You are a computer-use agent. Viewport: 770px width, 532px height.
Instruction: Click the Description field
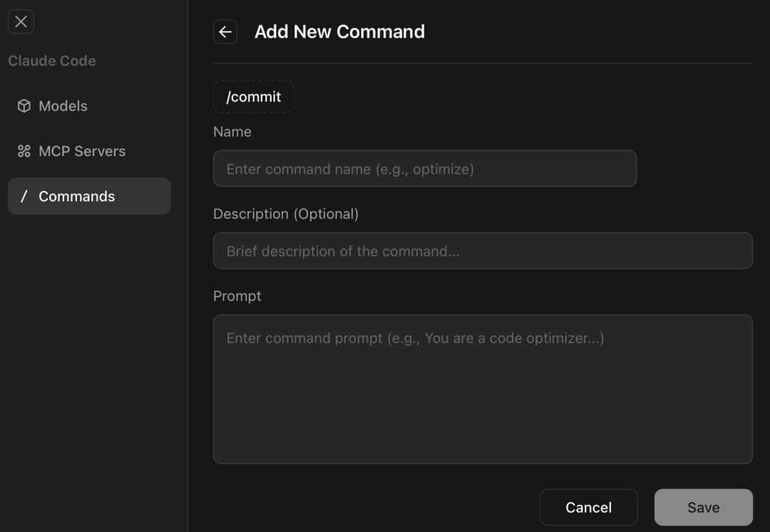click(482, 250)
